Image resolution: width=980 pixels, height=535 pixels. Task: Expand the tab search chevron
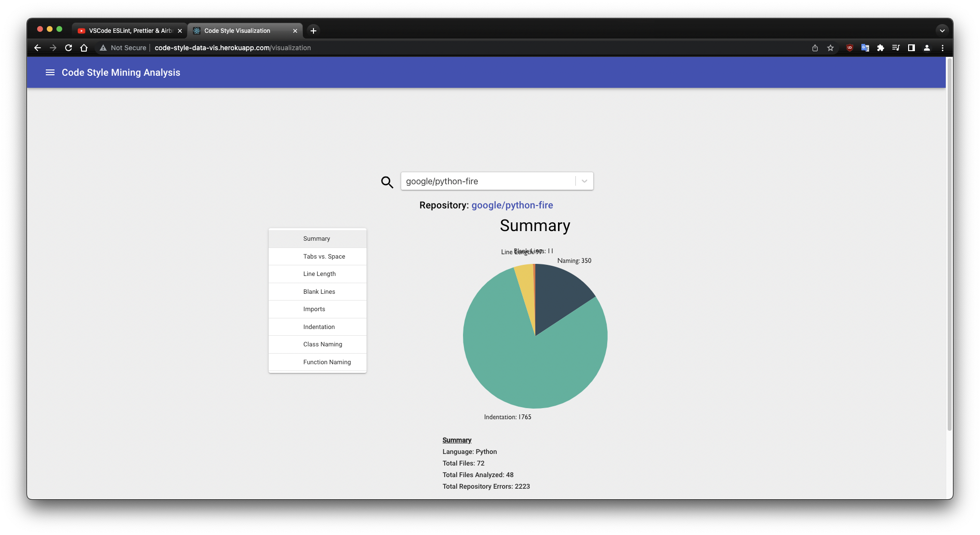click(x=941, y=30)
